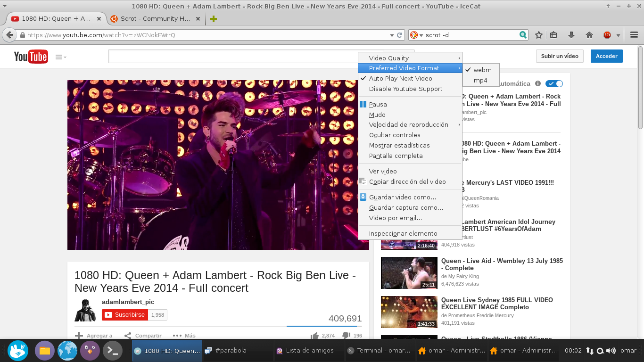
Task: Choose Guardar captura como...
Action: point(410,208)
